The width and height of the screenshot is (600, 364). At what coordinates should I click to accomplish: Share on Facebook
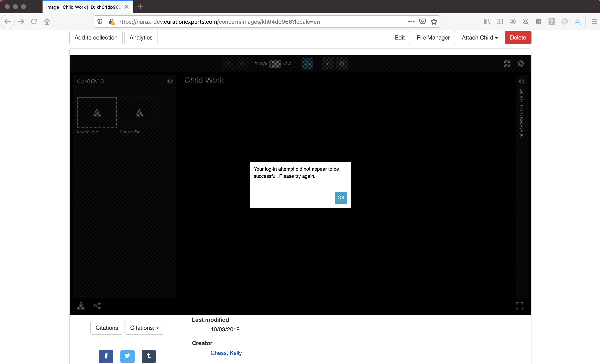(106, 356)
